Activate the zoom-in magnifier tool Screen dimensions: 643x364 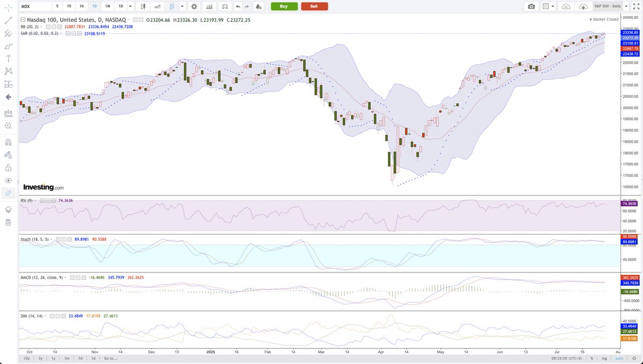coord(8,126)
